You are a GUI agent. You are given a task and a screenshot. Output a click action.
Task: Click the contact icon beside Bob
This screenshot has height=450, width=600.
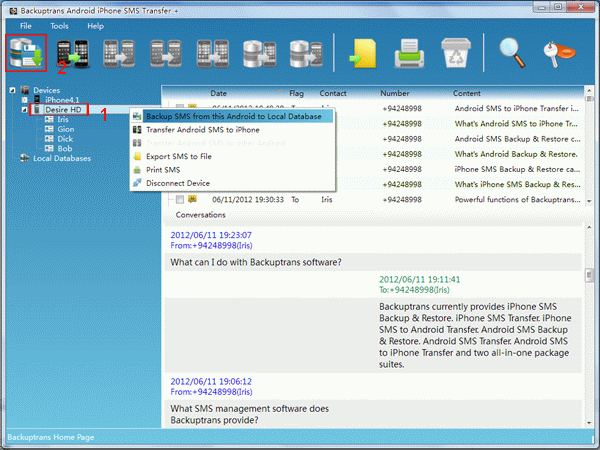pyautogui.click(x=49, y=148)
